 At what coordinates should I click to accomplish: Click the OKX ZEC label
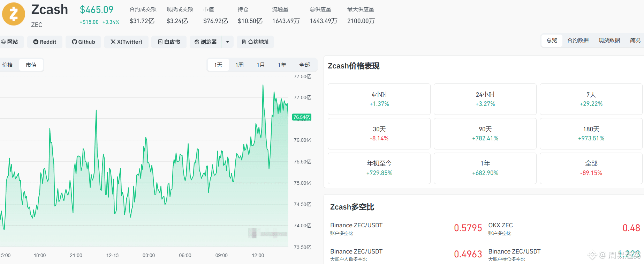click(x=500, y=225)
